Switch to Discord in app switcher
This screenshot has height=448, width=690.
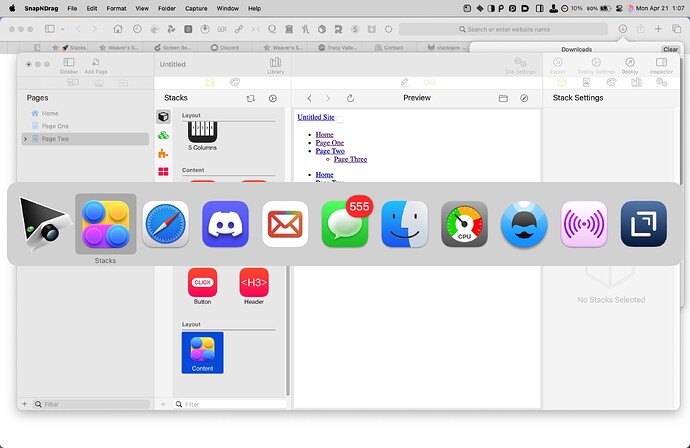click(225, 224)
